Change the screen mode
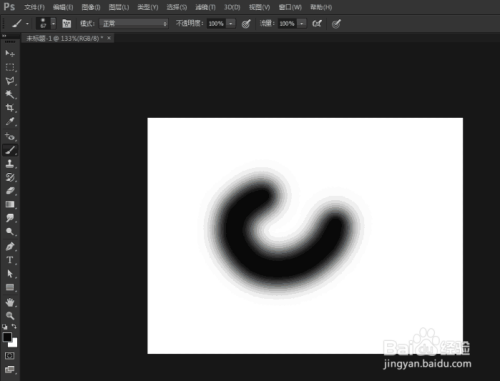Image resolution: width=500 pixels, height=381 pixels. (x=10, y=369)
